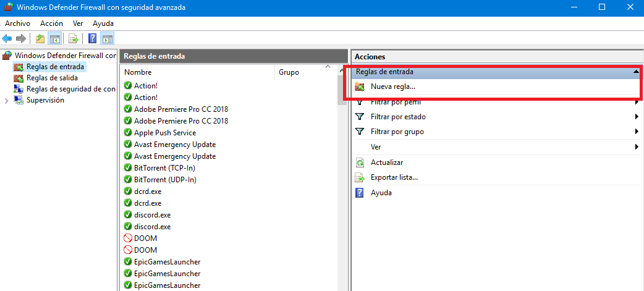
Task: Open the Ayuda menu in the menu bar
Action: click(103, 23)
